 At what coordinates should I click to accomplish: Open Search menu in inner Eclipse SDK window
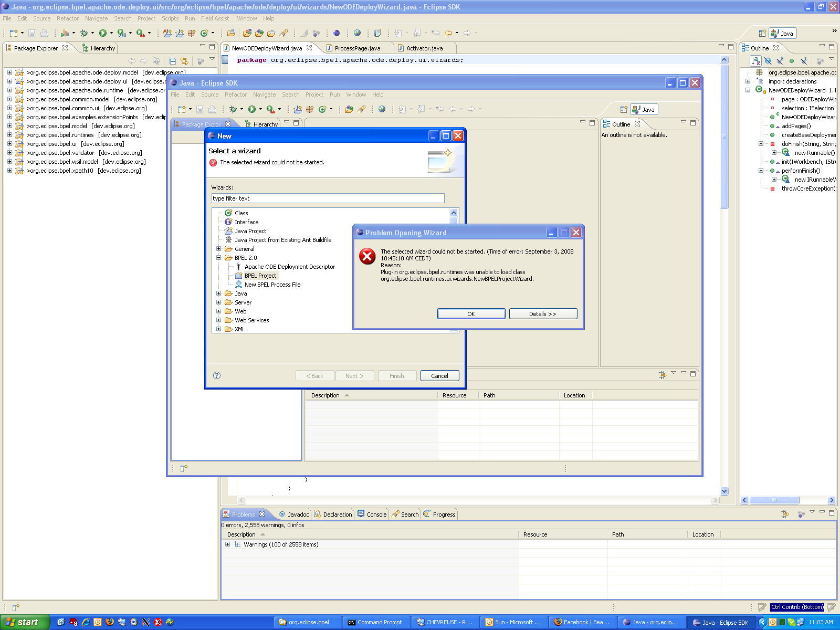[x=290, y=95]
